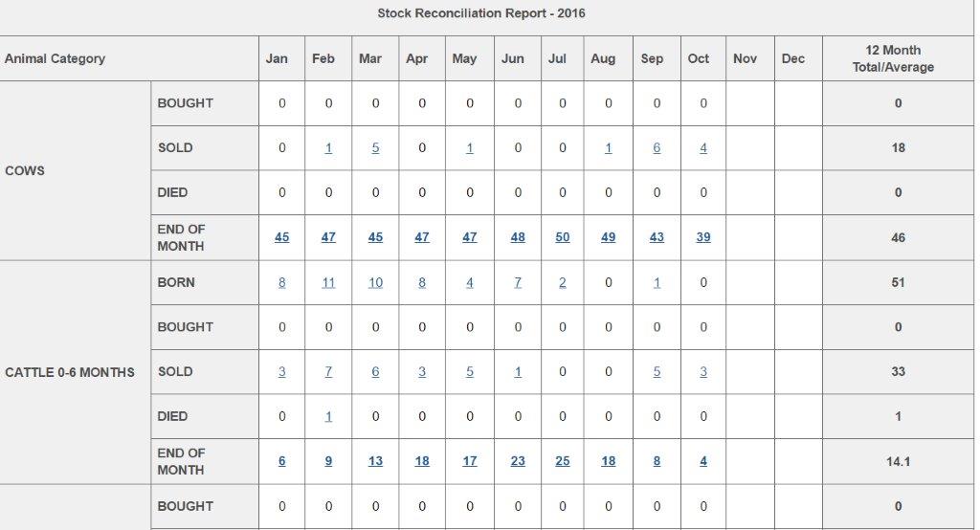Screen dimensions: 980x530
Task: View Cattle 0-6 months end of month June
Action: (518, 461)
